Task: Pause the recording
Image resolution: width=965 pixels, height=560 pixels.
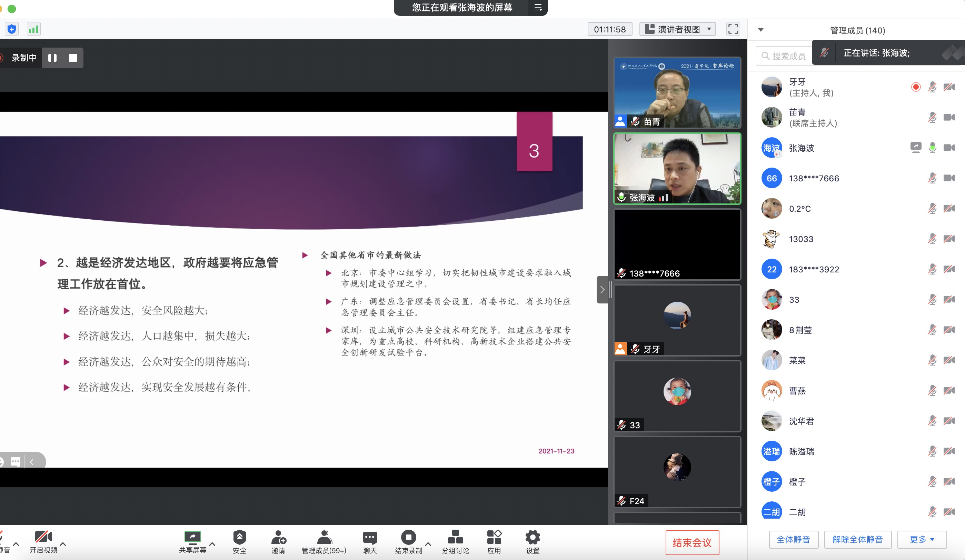Action: pyautogui.click(x=52, y=58)
